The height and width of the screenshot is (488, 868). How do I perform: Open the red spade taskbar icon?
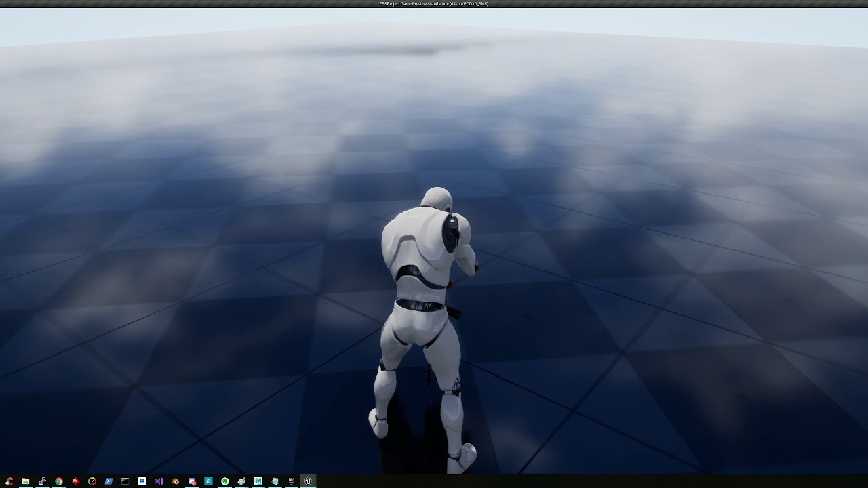(75, 481)
